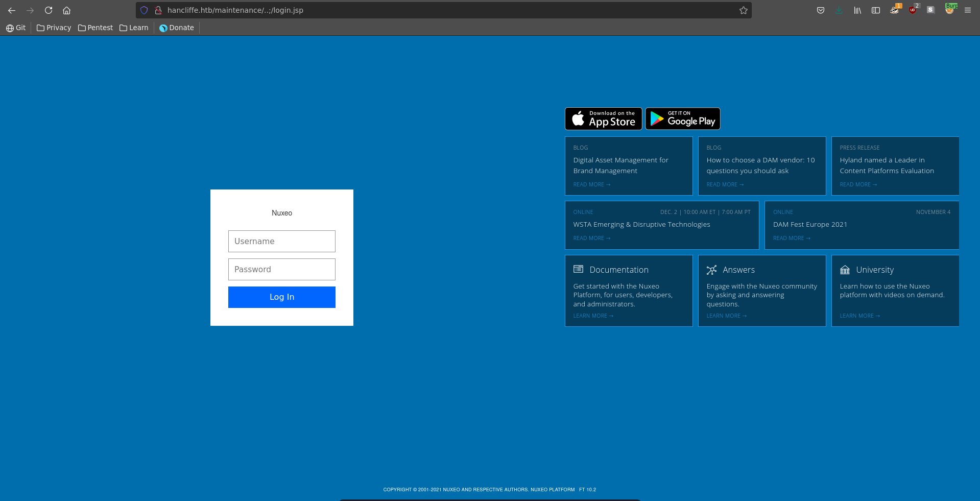Open Documentation Learn More link

coord(593,316)
